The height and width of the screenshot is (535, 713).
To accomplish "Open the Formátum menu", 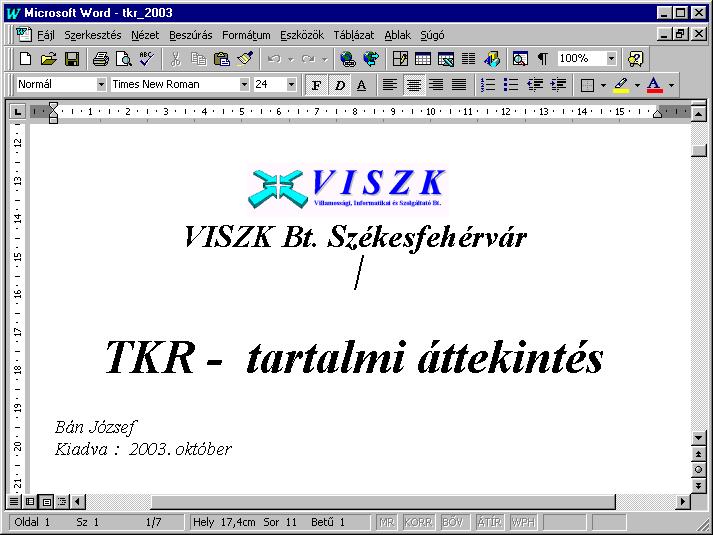I will click(x=246, y=35).
